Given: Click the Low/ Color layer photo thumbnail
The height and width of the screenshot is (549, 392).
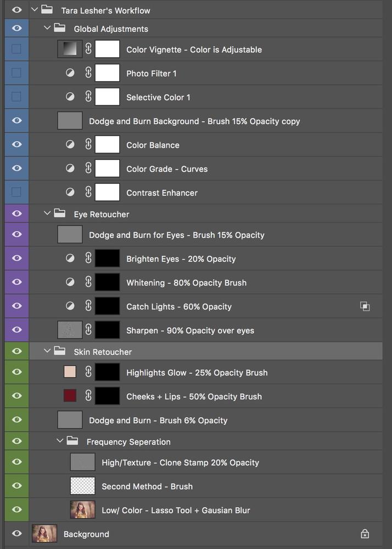Looking at the screenshot, I should point(82,510).
